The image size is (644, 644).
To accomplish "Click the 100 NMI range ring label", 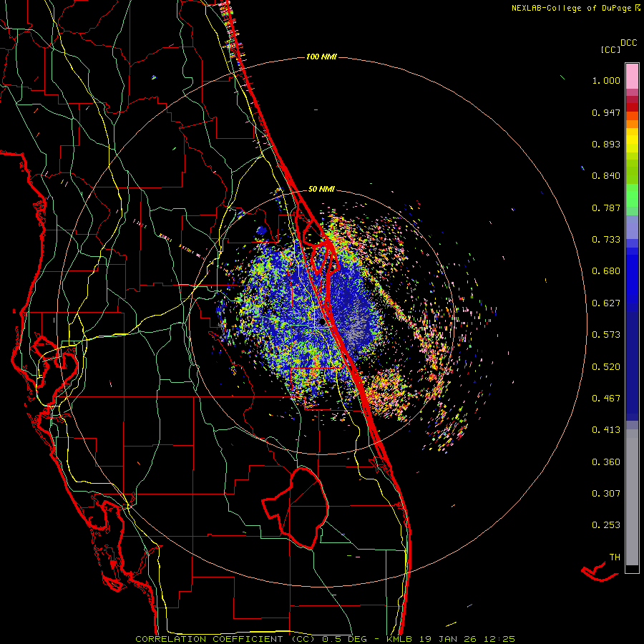I will [x=321, y=57].
